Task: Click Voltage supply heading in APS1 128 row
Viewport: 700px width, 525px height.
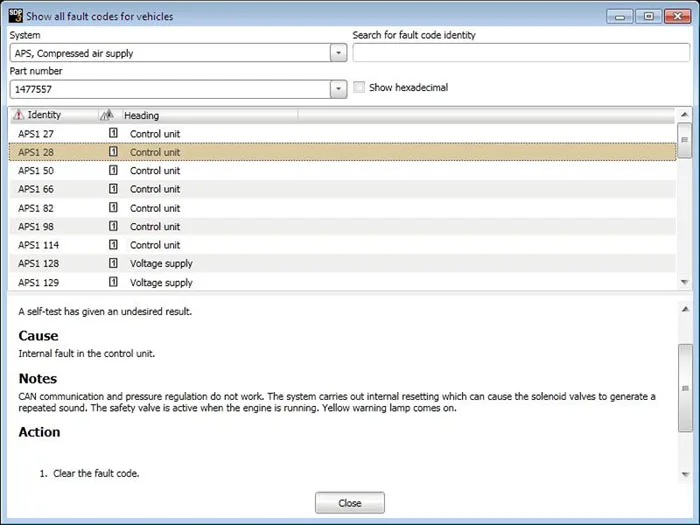Action: pos(161,264)
